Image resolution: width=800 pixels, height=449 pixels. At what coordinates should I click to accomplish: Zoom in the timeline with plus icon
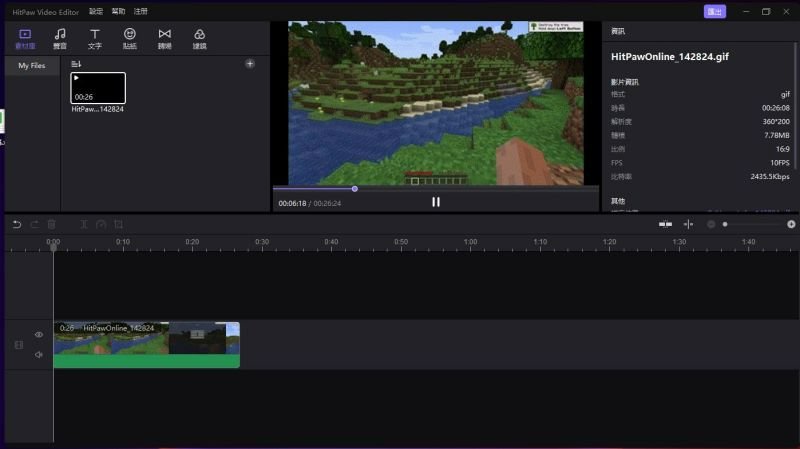click(791, 224)
